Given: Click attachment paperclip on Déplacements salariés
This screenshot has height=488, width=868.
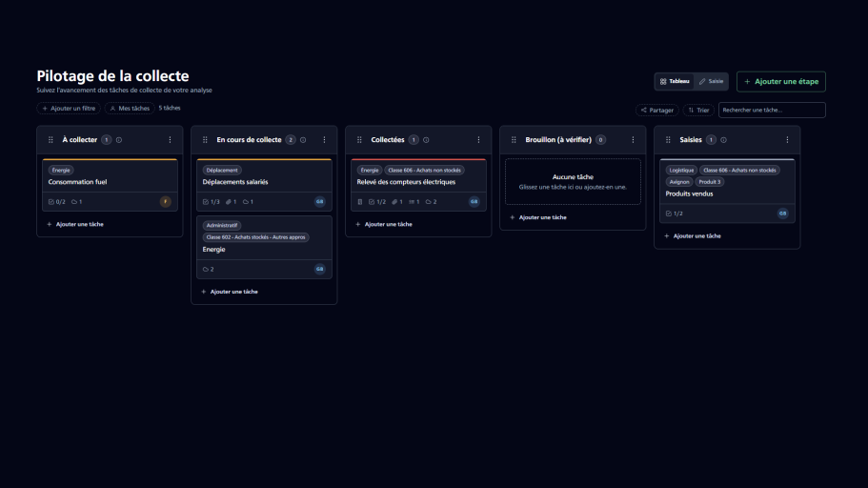Looking at the screenshot, I should tap(231, 202).
